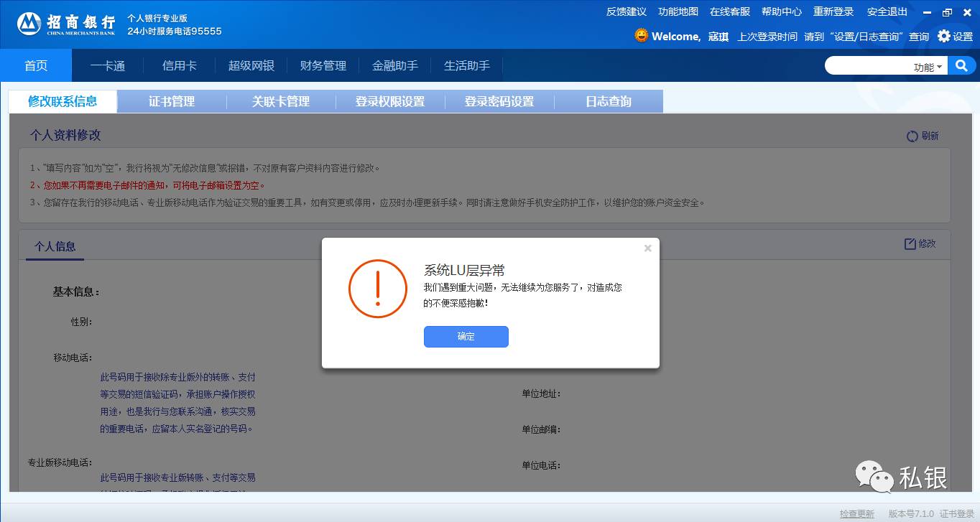Viewport: 980px width, 522px height.
Task: Click the search magnifier button
Action: [961, 66]
